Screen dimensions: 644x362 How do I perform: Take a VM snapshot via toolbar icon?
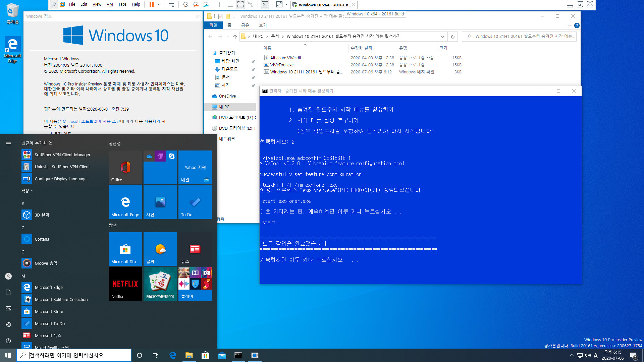pyautogui.click(x=185, y=4)
